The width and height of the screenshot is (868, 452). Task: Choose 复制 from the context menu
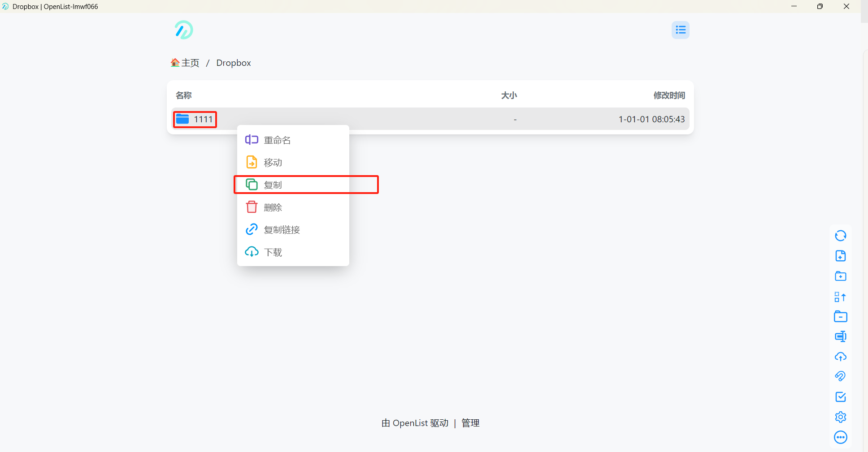point(293,185)
